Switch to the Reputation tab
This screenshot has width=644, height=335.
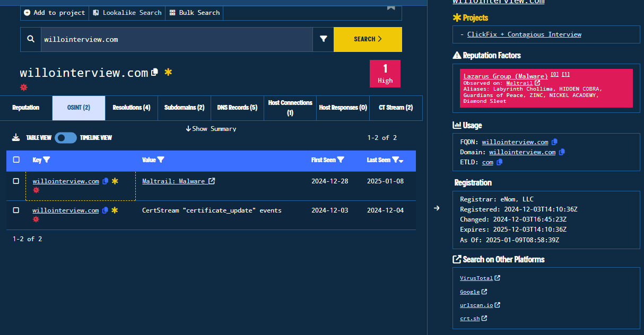(26, 108)
